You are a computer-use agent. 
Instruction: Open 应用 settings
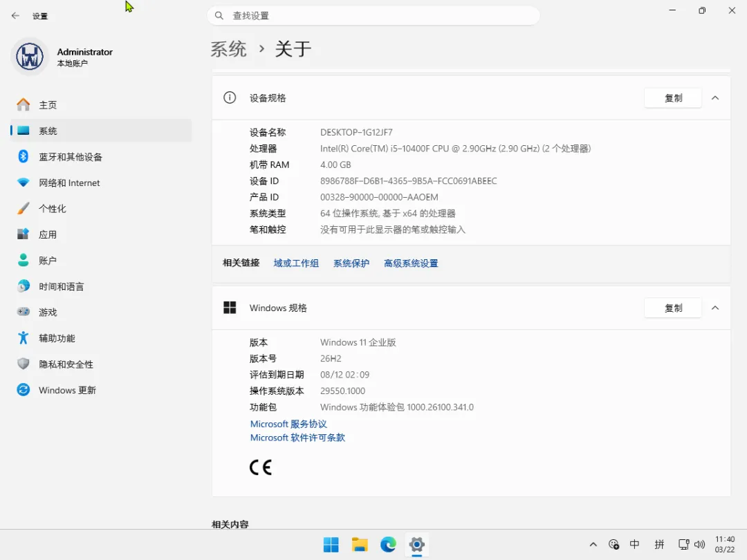coord(101,234)
